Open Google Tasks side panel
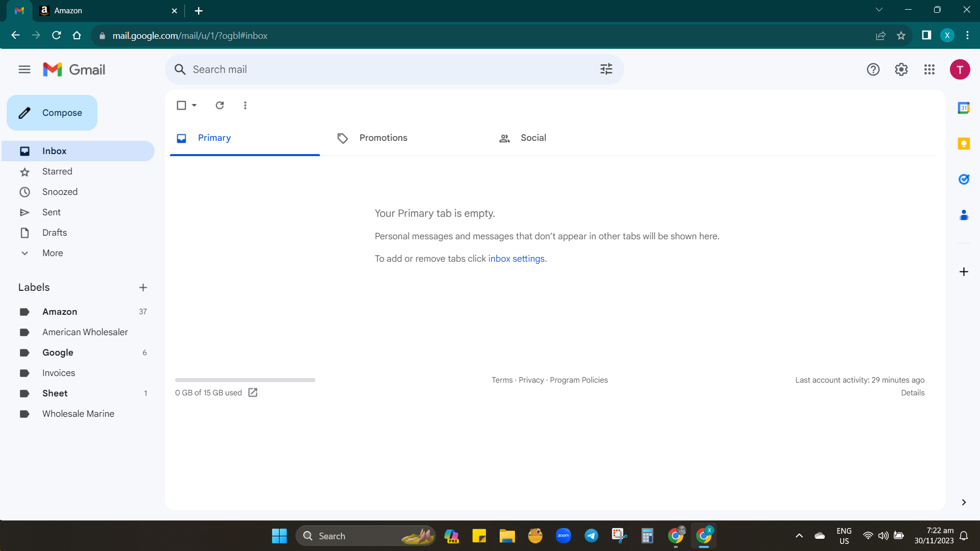This screenshot has width=980, height=551. coord(964,179)
